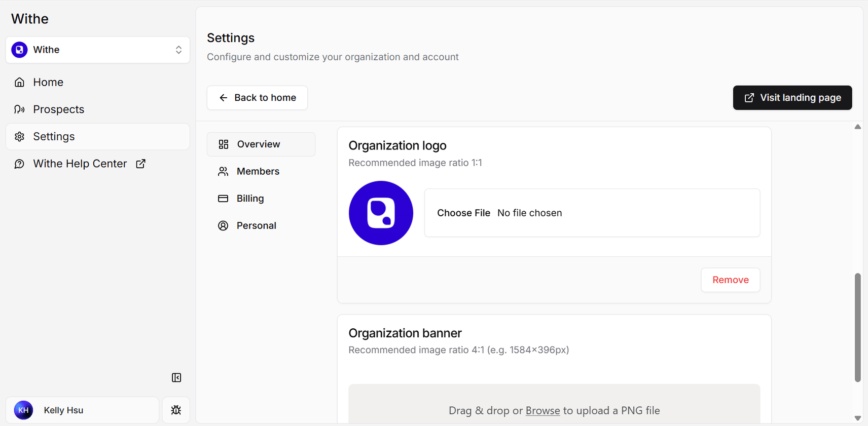The height and width of the screenshot is (426, 868).
Task: Click the 'Withe' title at top left
Action: pos(30,19)
